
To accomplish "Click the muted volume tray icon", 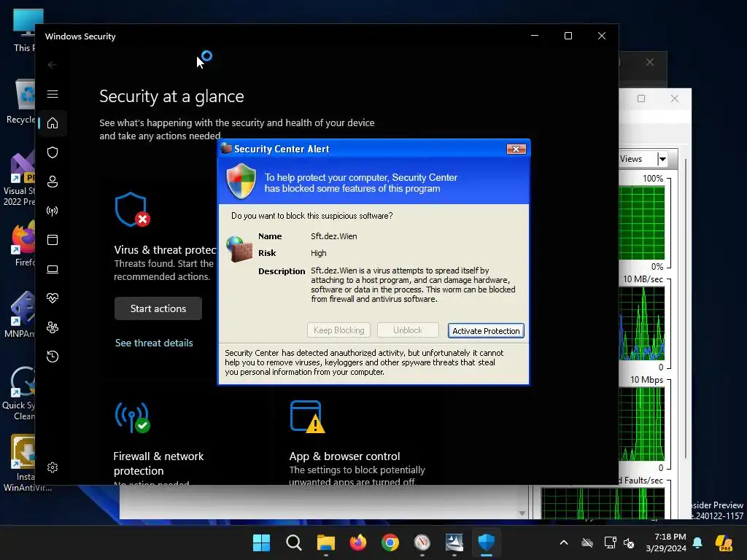I will (629, 542).
